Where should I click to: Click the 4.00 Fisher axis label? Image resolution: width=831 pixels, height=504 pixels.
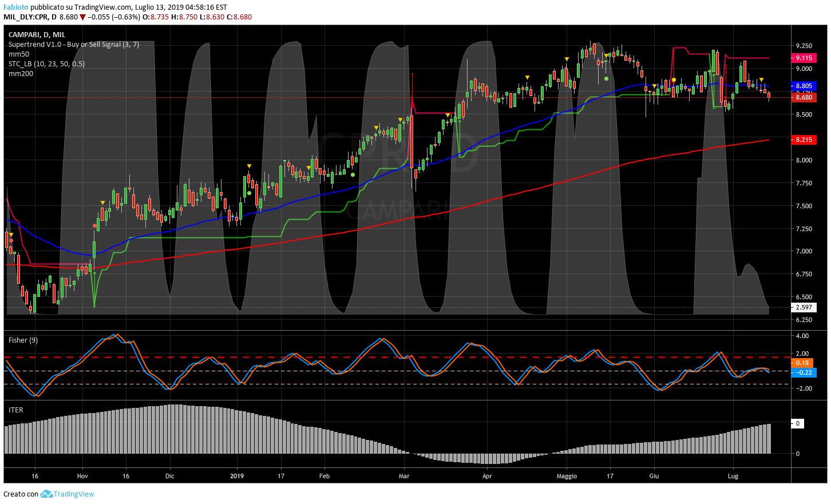click(x=802, y=336)
